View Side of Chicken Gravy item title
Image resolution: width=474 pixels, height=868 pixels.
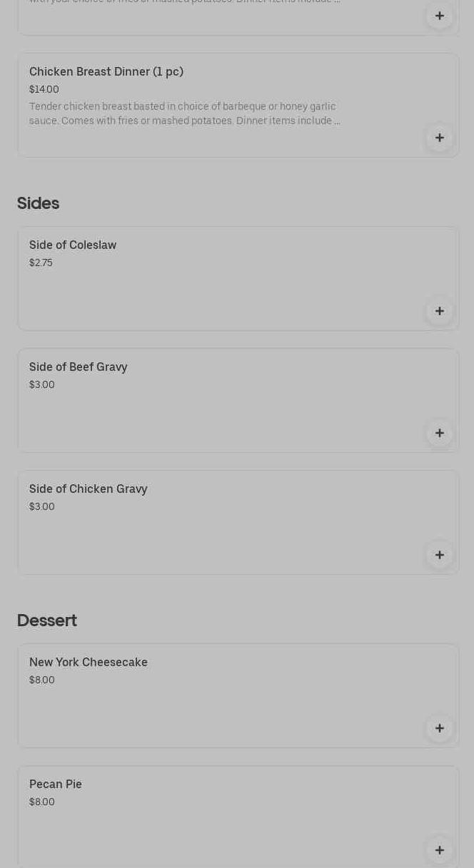coord(89,489)
